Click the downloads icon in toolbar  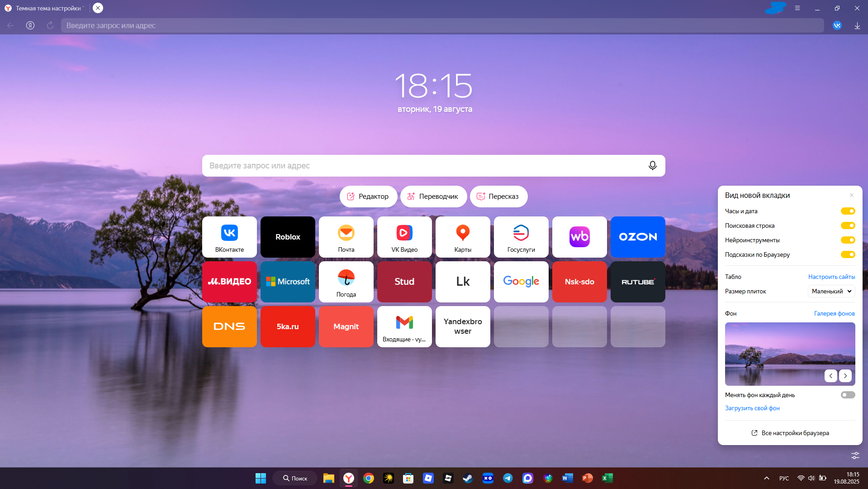[x=857, y=26]
